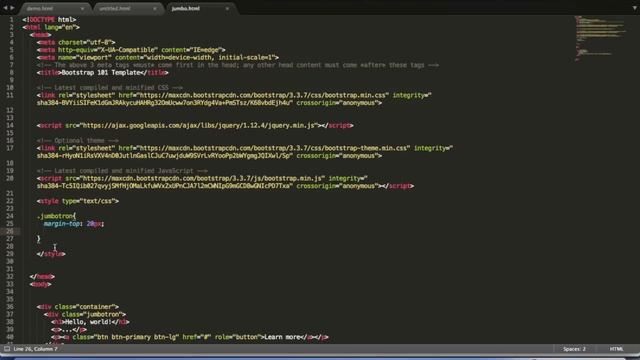Click the X-UA-Compatible meta line
Screen dimensions: 640x360
[131, 50]
